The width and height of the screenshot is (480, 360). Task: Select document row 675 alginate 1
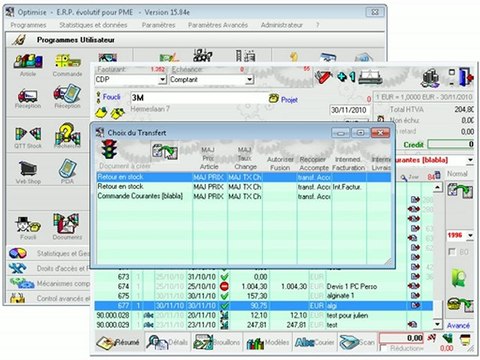[x=263, y=296]
